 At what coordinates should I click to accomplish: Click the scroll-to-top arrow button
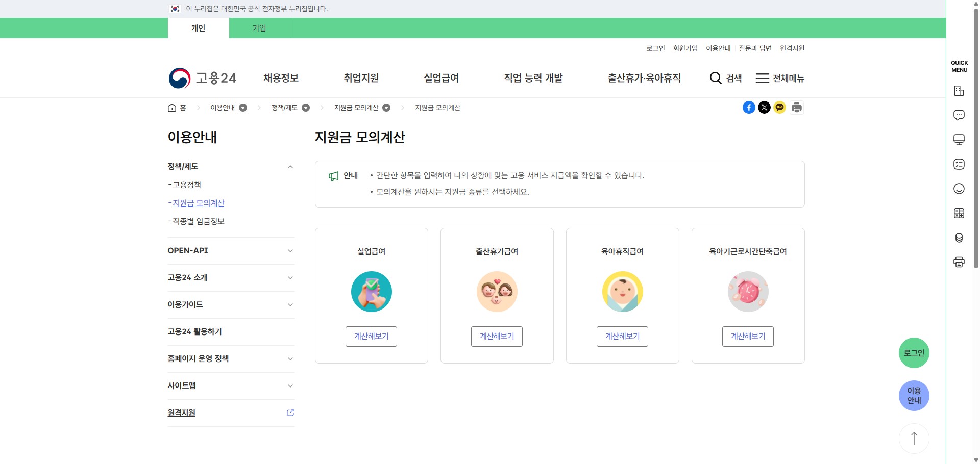click(x=914, y=438)
